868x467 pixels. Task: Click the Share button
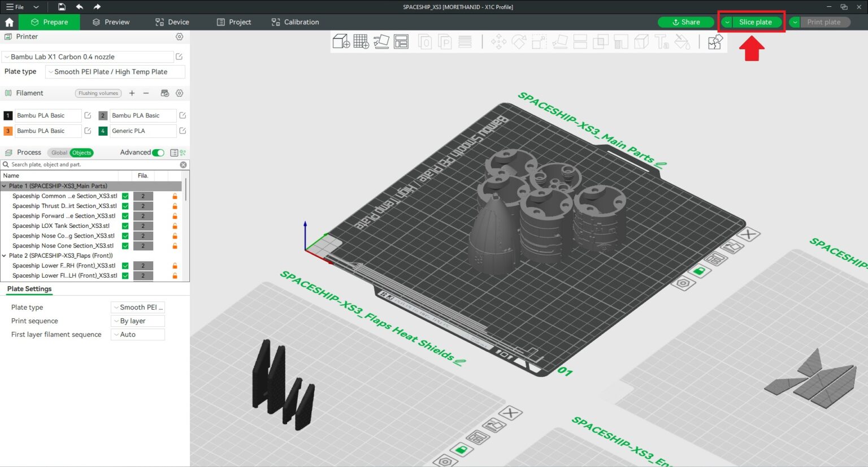(x=685, y=22)
